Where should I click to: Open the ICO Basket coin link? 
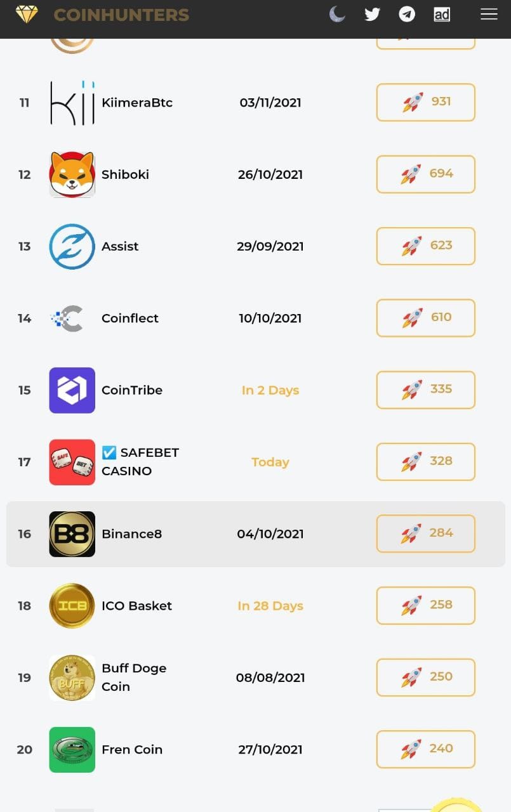click(136, 606)
